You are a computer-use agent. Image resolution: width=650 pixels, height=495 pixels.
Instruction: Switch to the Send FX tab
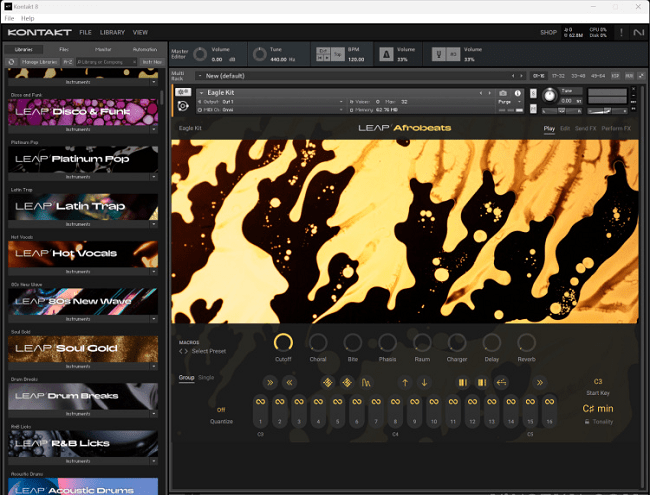(x=586, y=128)
